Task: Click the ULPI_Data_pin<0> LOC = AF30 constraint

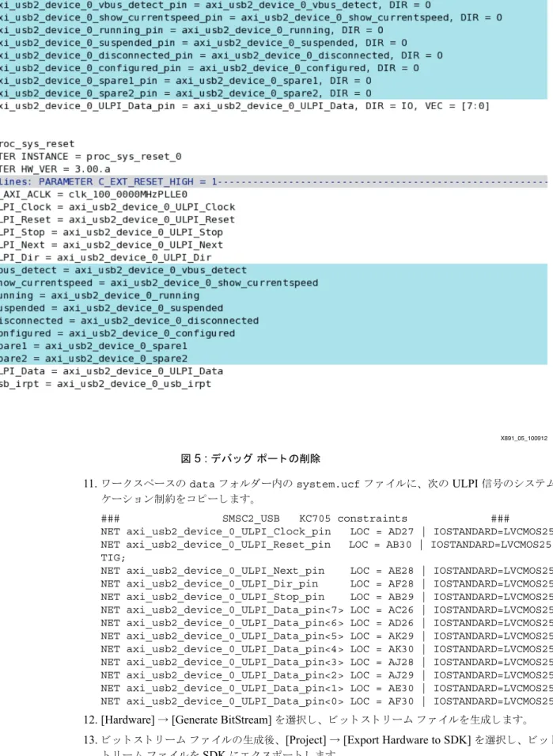Action: coord(327,701)
